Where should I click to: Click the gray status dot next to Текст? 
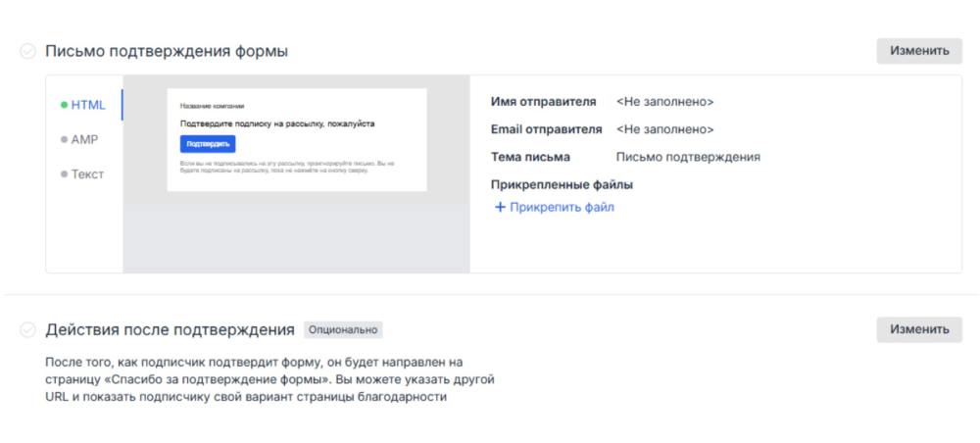point(64,174)
